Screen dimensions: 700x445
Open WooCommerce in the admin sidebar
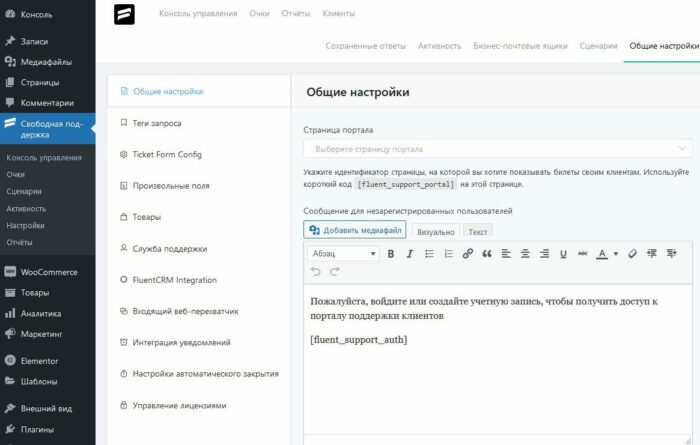point(48,272)
